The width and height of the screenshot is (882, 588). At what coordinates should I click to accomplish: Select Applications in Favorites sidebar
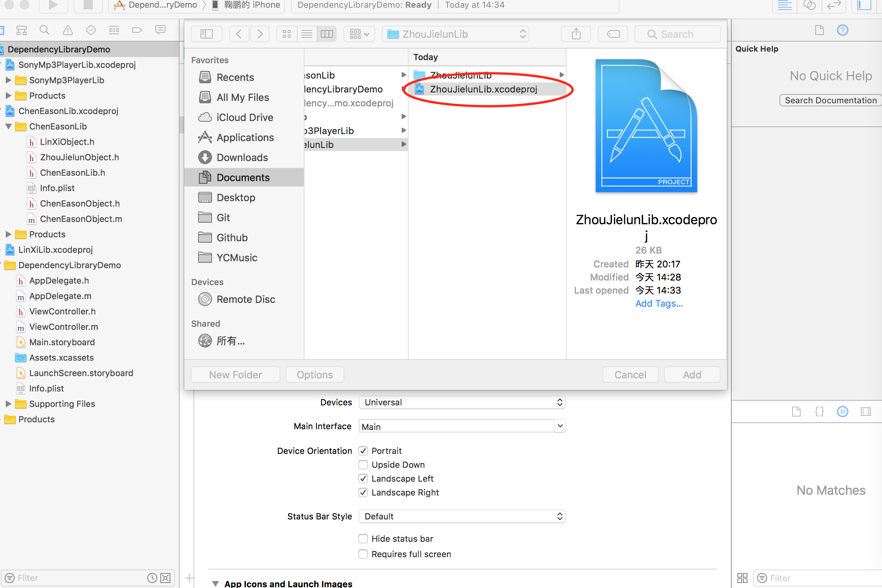tap(245, 138)
